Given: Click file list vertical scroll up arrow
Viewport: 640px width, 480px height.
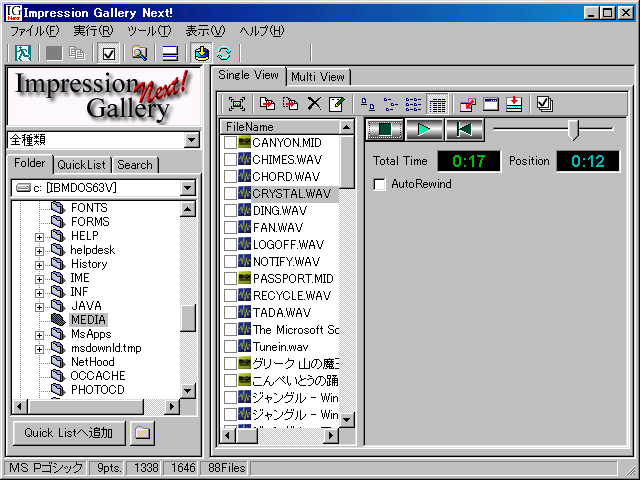Looking at the screenshot, I should (x=347, y=127).
